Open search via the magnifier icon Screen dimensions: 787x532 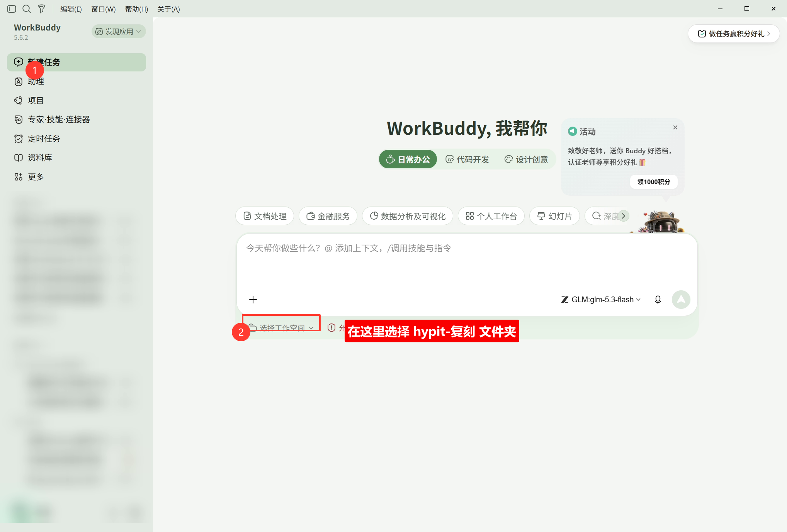click(x=27, y=9)
